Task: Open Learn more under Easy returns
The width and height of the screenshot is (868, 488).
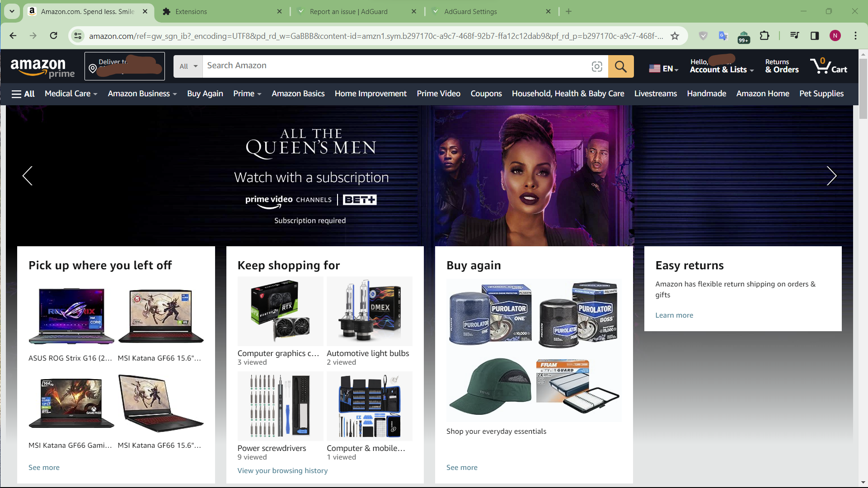Action: coord(674,315)
